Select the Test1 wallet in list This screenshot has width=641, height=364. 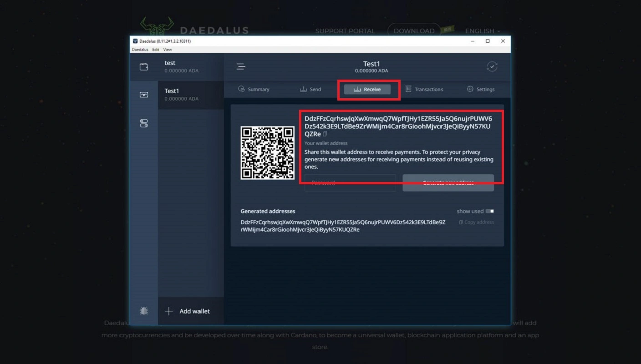191,95
